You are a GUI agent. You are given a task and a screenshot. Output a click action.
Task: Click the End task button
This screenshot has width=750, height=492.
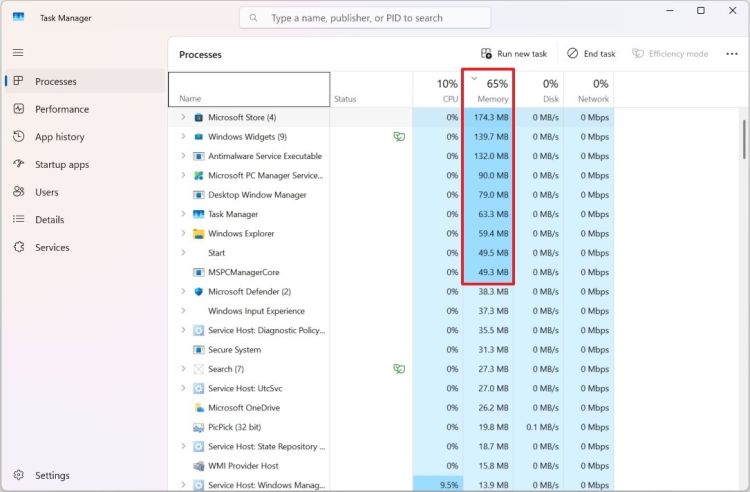click(591, 54)
